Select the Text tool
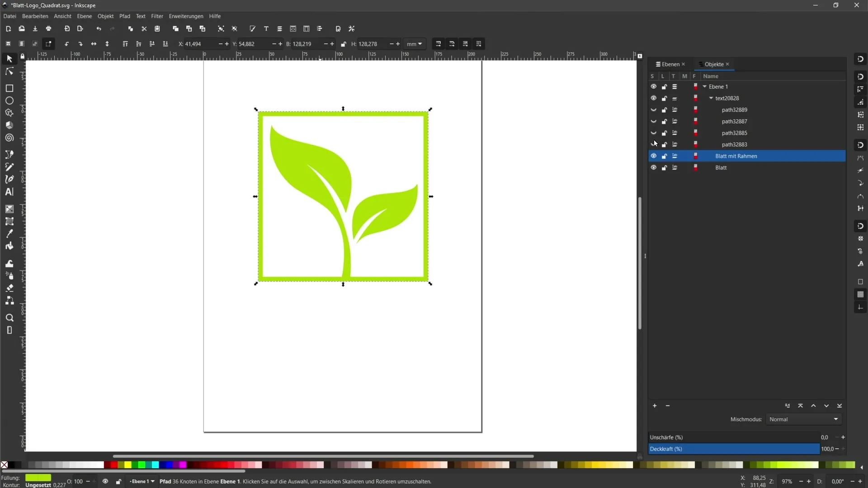868x488 pixels. click(x=9, y=192)
